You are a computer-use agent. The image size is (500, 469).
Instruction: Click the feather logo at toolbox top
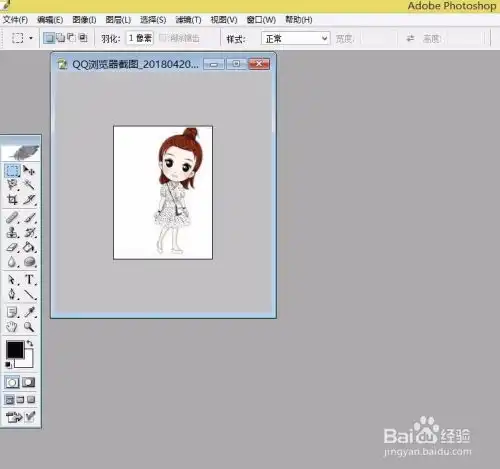coord(21,152)
